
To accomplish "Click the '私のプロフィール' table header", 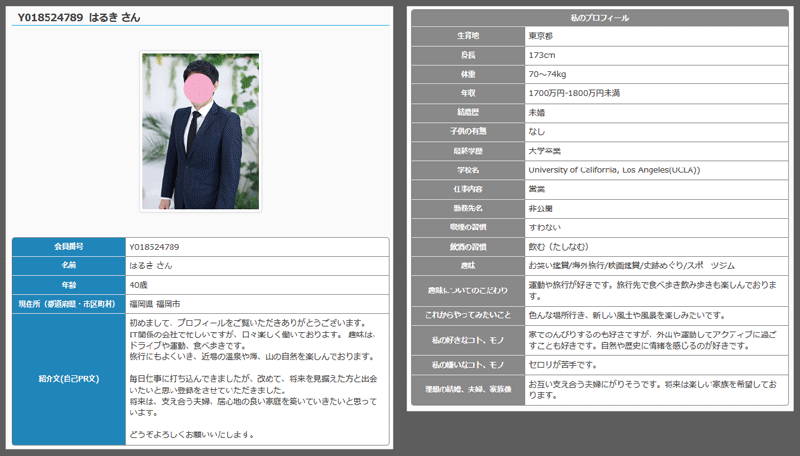I will [x=599, y=18].
